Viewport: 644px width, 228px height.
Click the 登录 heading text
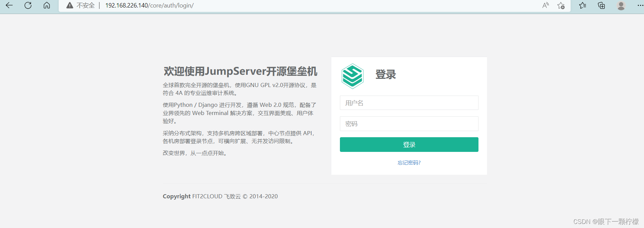click(386, 74)
